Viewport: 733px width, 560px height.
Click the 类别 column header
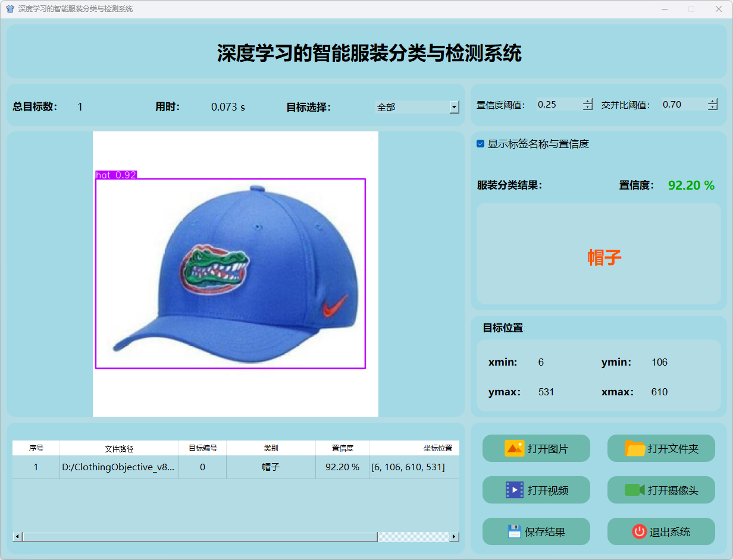(x=271, y=448)
